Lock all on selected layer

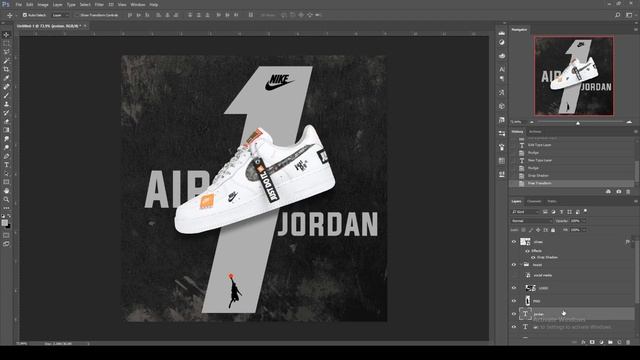(553, 230)
